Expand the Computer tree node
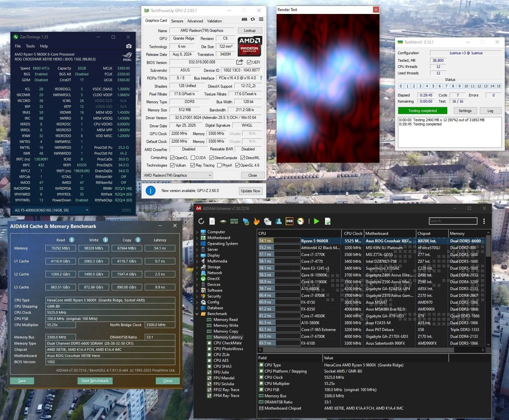 pos(197,232)
